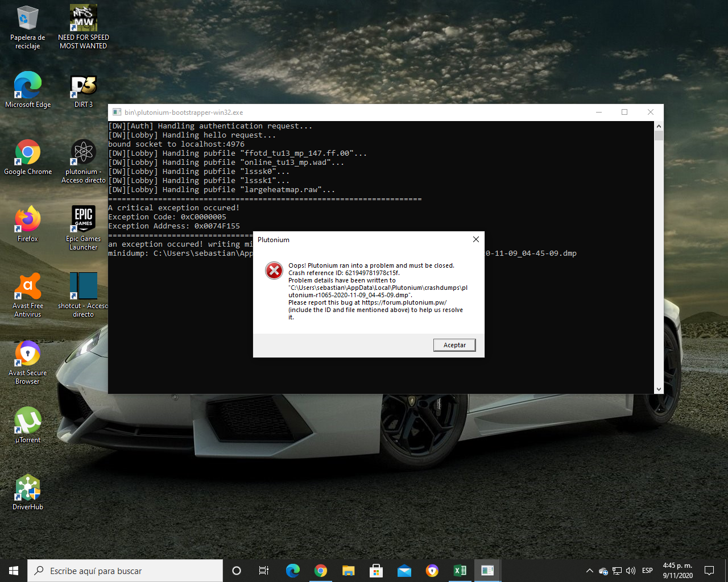Maximize the plutonium-bootstrapper console window
This screenshot has height=582, width=728.
(x=624, y=112)
